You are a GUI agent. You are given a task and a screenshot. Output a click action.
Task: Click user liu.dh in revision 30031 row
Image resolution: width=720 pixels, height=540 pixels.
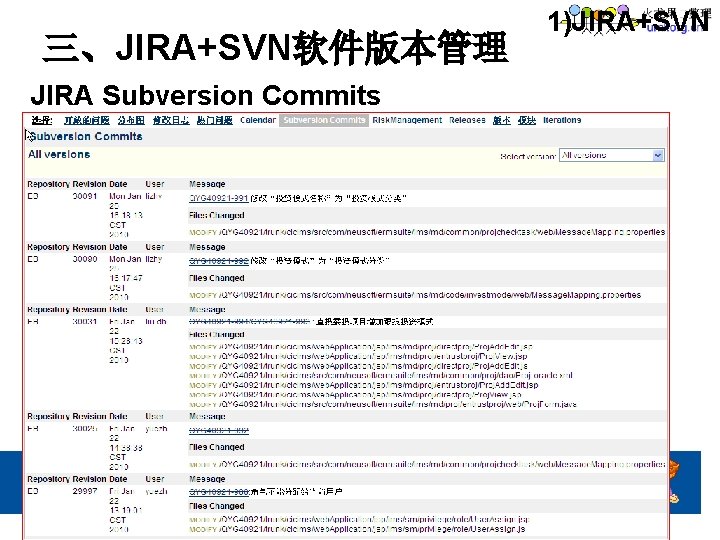coord(156,321)
